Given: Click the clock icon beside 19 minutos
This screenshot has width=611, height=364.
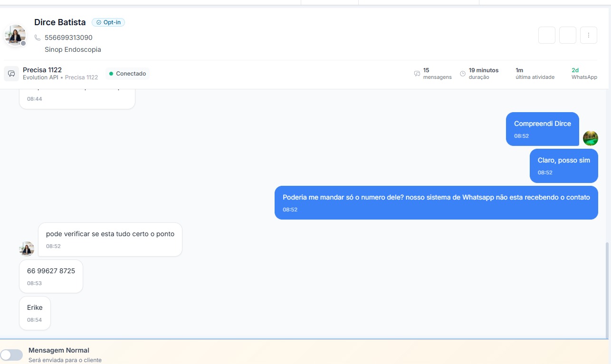Looking at the screenshot, I should [x=463, y=74].
